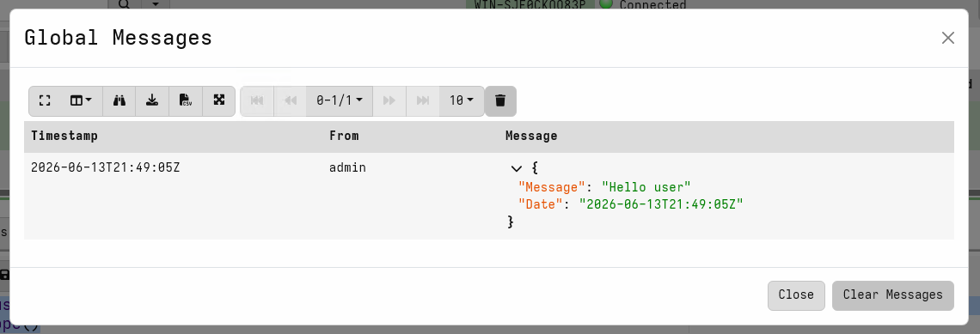Click the "Hello user" JSON value

[646, 186]
